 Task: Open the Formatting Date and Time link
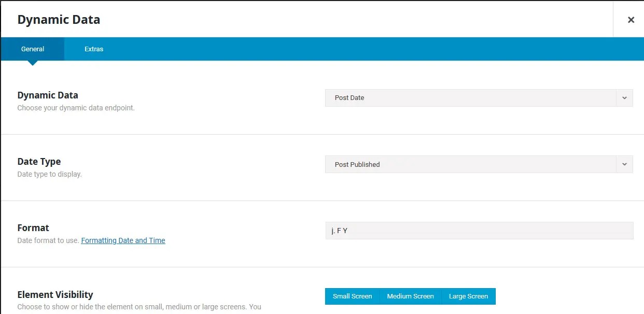[x=123, y=240]
